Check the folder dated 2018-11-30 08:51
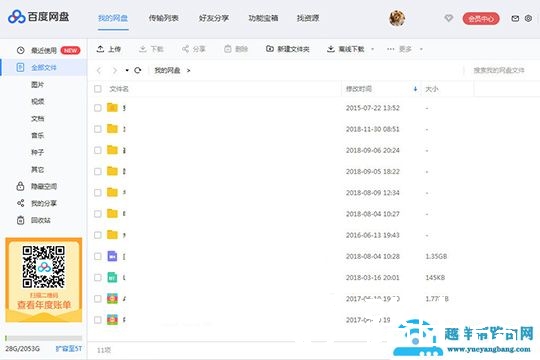The width and height of the screenshot is (540, 360). pyautogui.click(x=98, y=129)
